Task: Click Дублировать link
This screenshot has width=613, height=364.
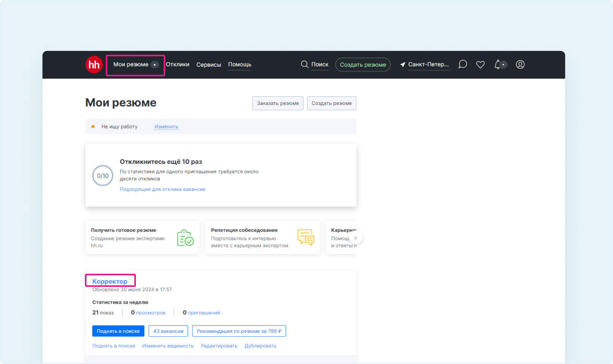Action: 260,346
